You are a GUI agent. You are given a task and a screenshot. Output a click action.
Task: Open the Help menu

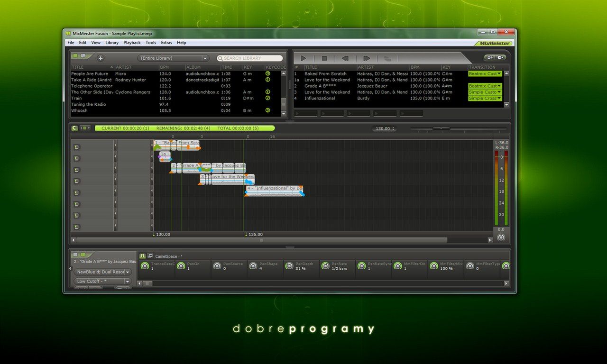tap(182, 43)
